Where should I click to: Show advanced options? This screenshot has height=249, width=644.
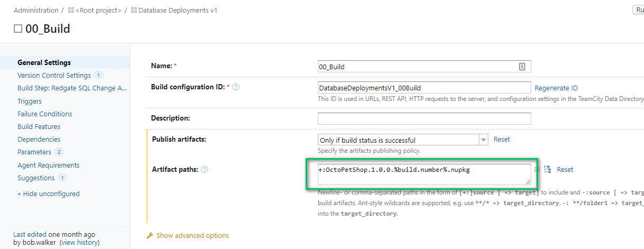pyautogui.click(x=192, y=235)
